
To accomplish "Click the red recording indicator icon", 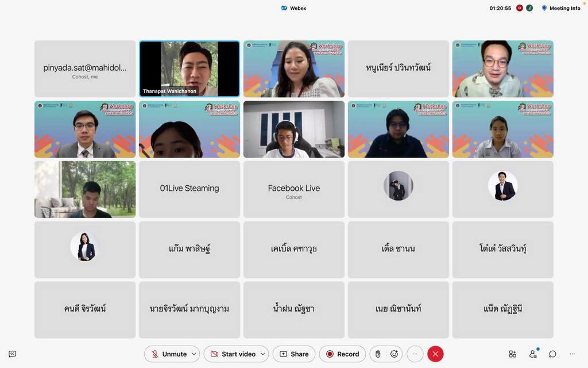I will [520, 8].
